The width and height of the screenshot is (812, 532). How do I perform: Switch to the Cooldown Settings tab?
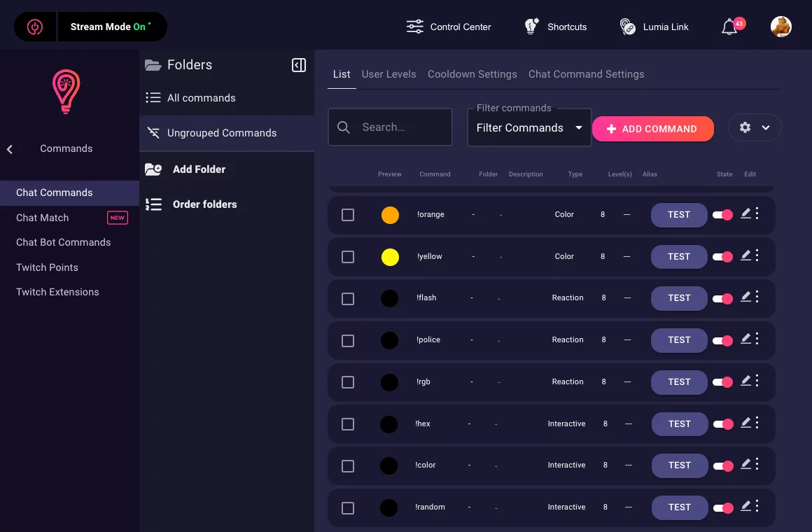click(472, 74)
